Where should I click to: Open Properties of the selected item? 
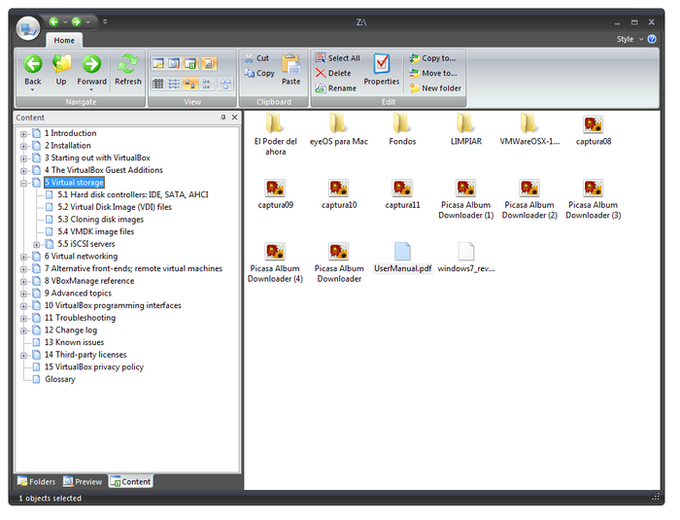[382, 69]
